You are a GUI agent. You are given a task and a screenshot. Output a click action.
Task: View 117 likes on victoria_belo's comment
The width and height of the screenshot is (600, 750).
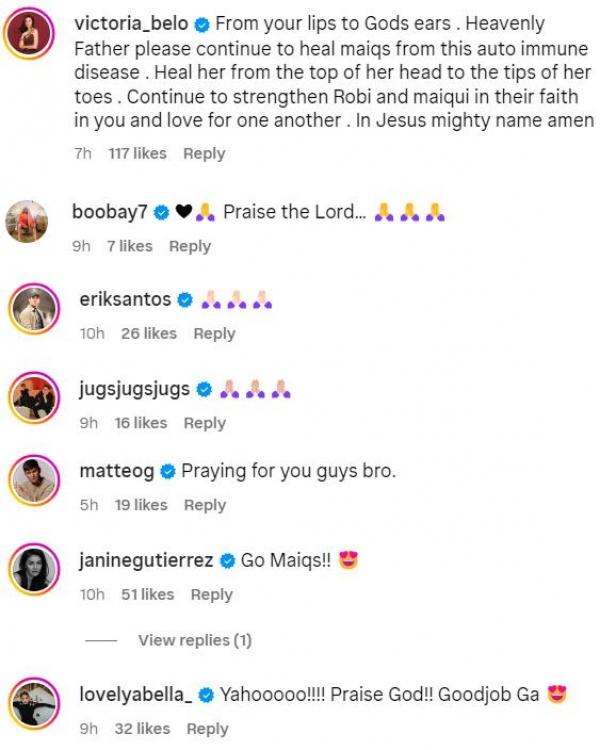pos(137,154)
